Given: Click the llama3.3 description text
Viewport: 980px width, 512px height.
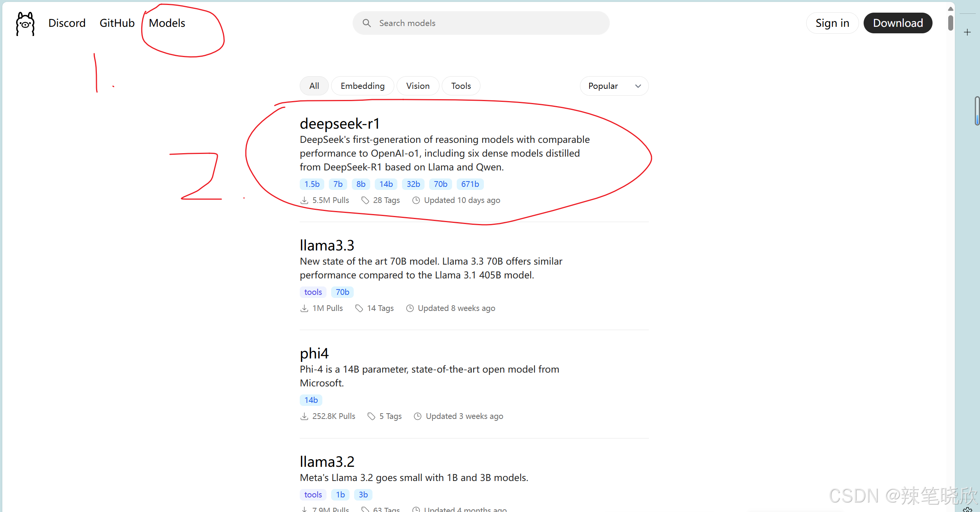Looking at the screenshot, I should click(x=431, y=268).
